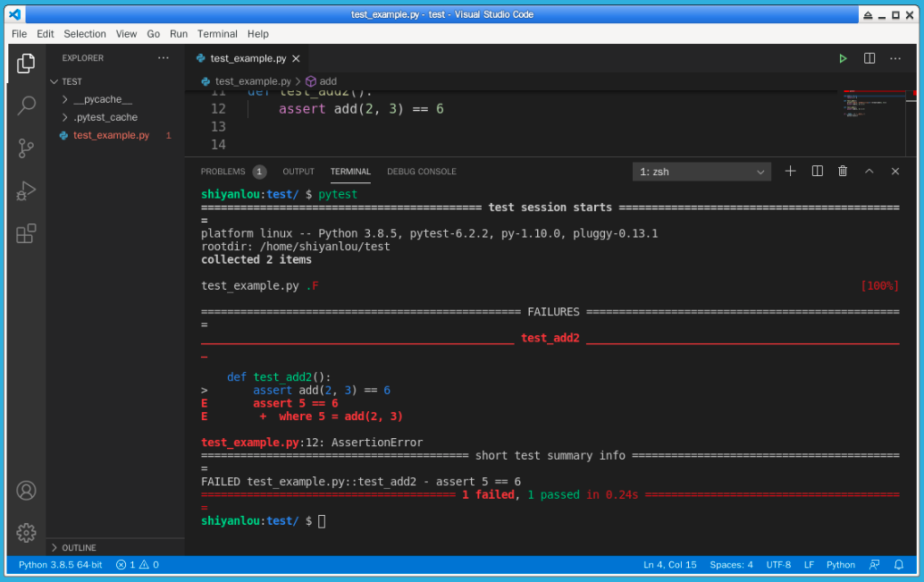Open the Explorer view in activity bar

[26, 63]
